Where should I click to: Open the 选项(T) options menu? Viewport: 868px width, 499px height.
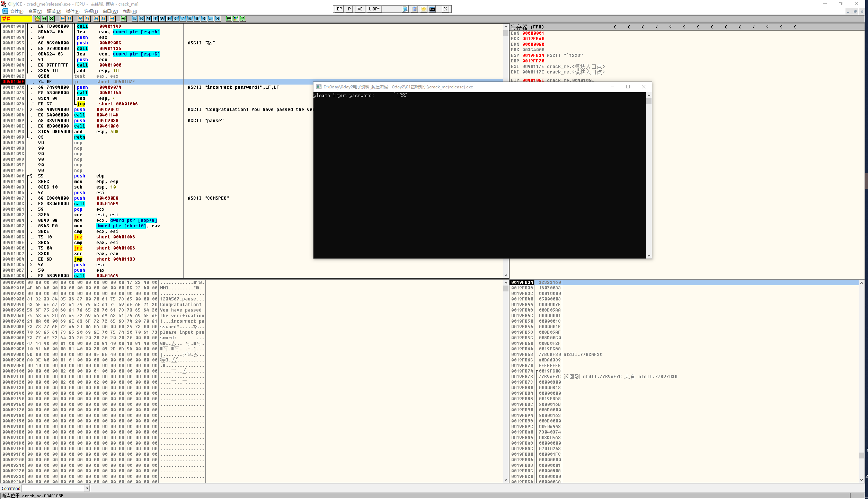point(91,11)
